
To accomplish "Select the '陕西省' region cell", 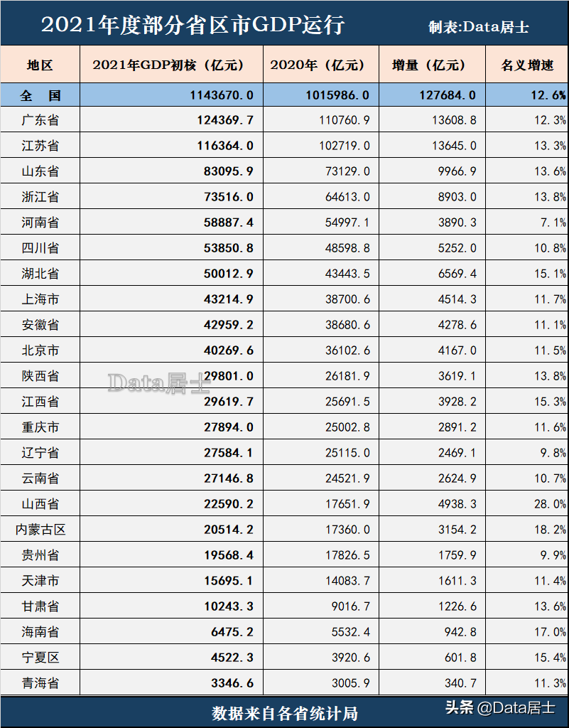I will click(40, 375).
